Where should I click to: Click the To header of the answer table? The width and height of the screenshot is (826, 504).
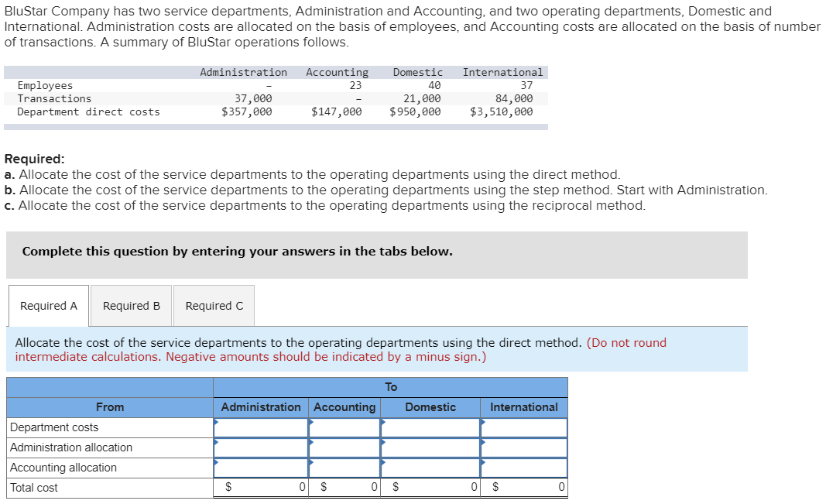click(x=392, y=386)
